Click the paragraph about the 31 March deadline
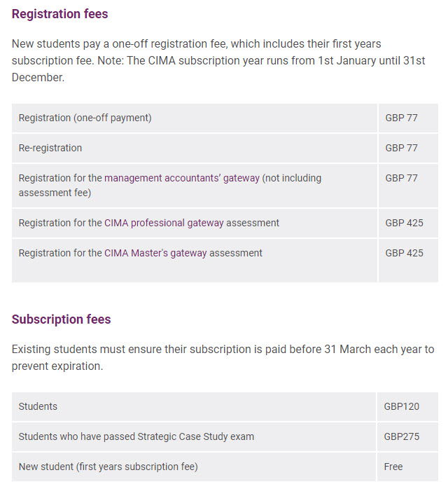Screen dimensions: 448x489 tap(223, 357)
